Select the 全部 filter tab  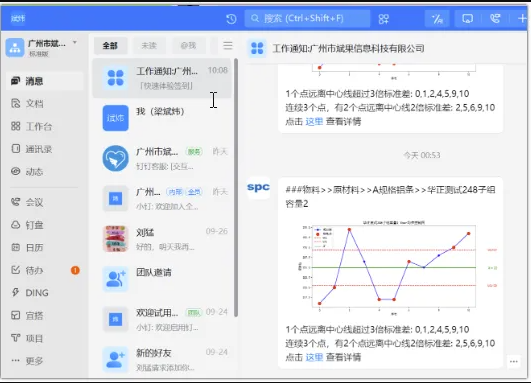coord(110,45)
